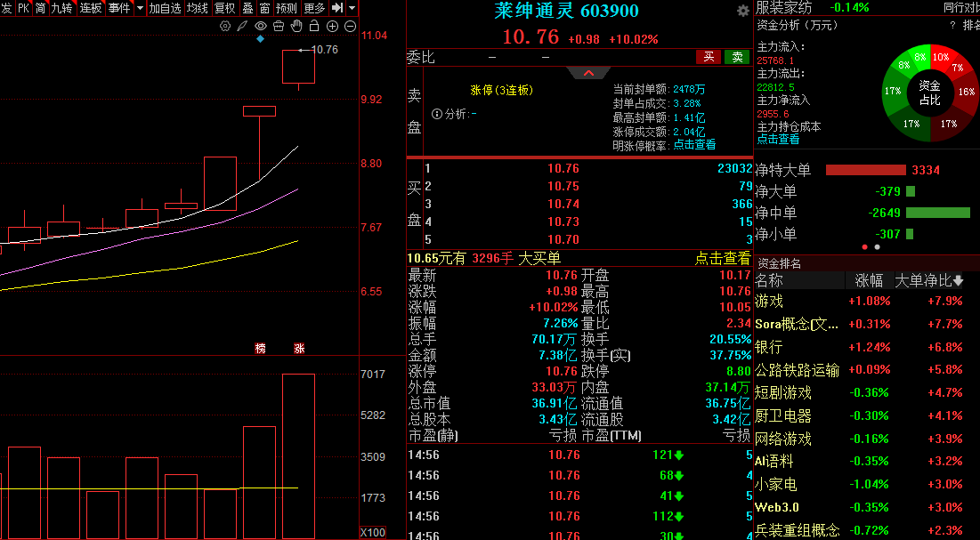Click the 张停(3连板) label
980x540 pixels.
(x=502, y=90)
